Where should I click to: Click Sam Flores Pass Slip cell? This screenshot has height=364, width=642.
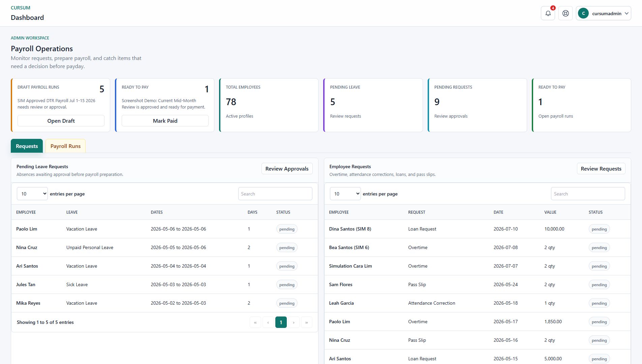pyautogui.click(x=417, y=284)
